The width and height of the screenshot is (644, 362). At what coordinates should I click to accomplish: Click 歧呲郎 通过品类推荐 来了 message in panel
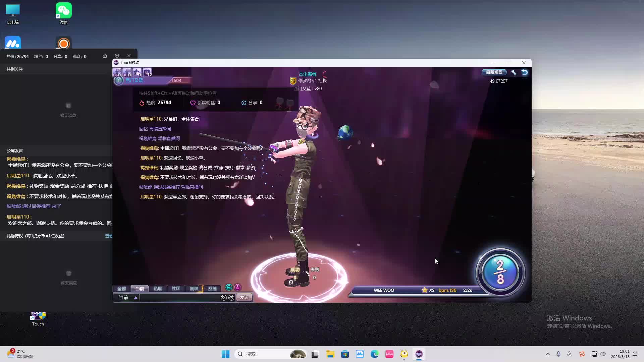(34, 206)
